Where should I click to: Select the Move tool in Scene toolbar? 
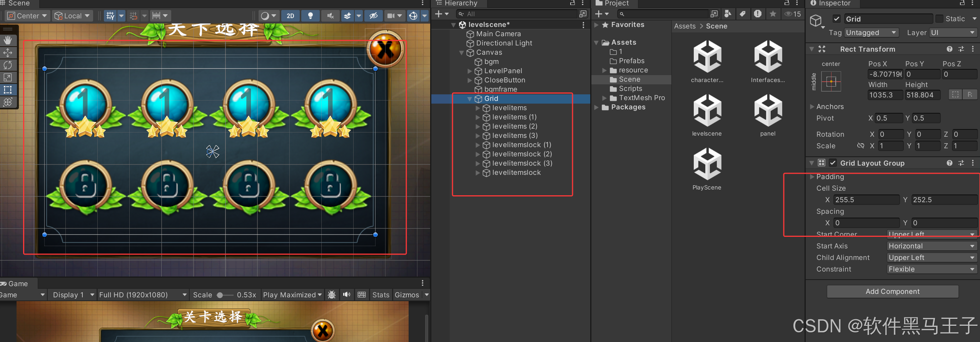pyautogui.click(x=8, y=52)
